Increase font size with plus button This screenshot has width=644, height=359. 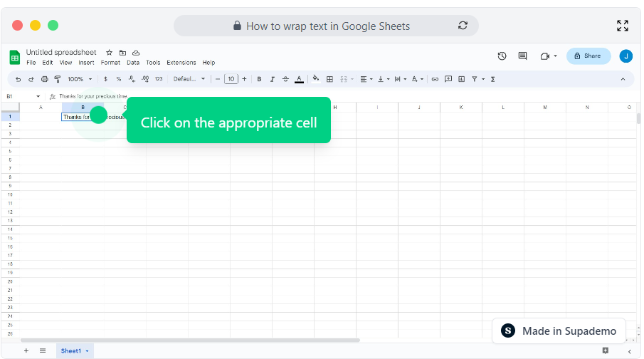[244, 79]
